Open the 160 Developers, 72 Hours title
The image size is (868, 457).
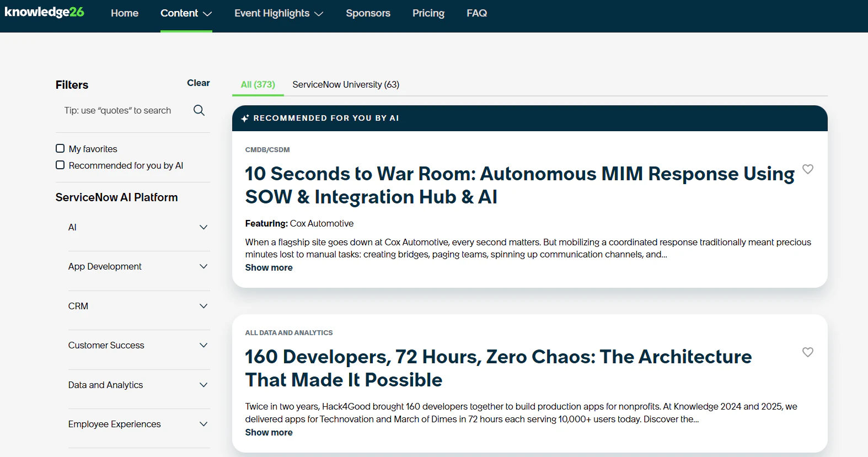click(498, 368)
